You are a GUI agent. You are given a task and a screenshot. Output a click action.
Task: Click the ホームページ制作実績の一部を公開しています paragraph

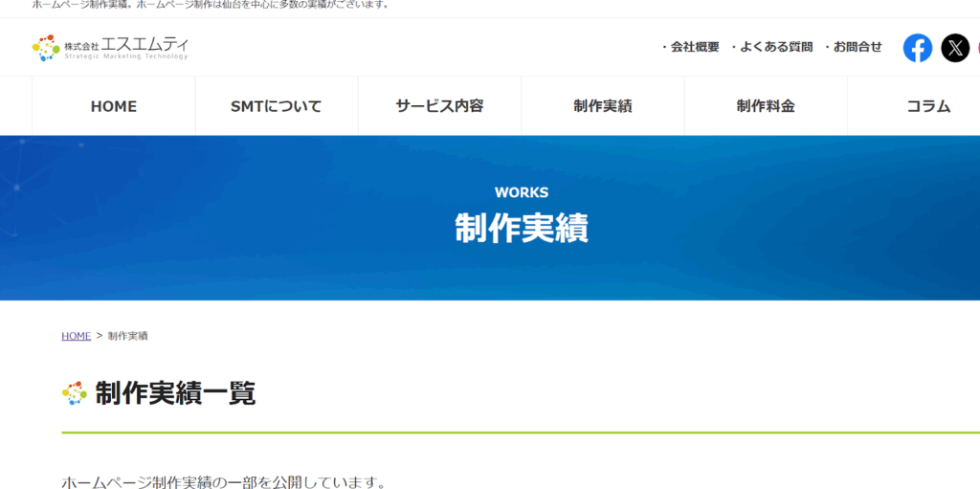[223, 482]
